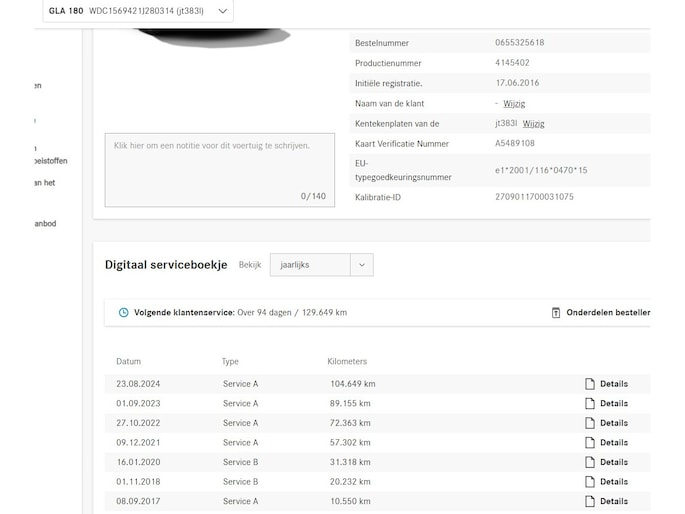Click the Type column header

[230, 362]
